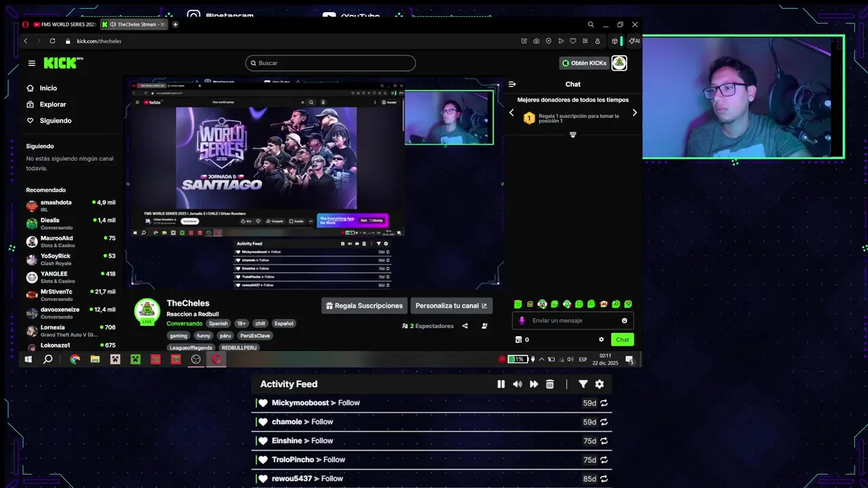868x488 pixels.
Task: Replay the rewou5437 follow alert
Action: 604,479
